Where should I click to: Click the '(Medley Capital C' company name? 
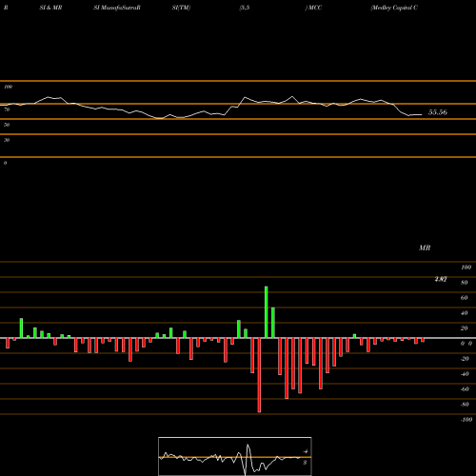[394, 8]
